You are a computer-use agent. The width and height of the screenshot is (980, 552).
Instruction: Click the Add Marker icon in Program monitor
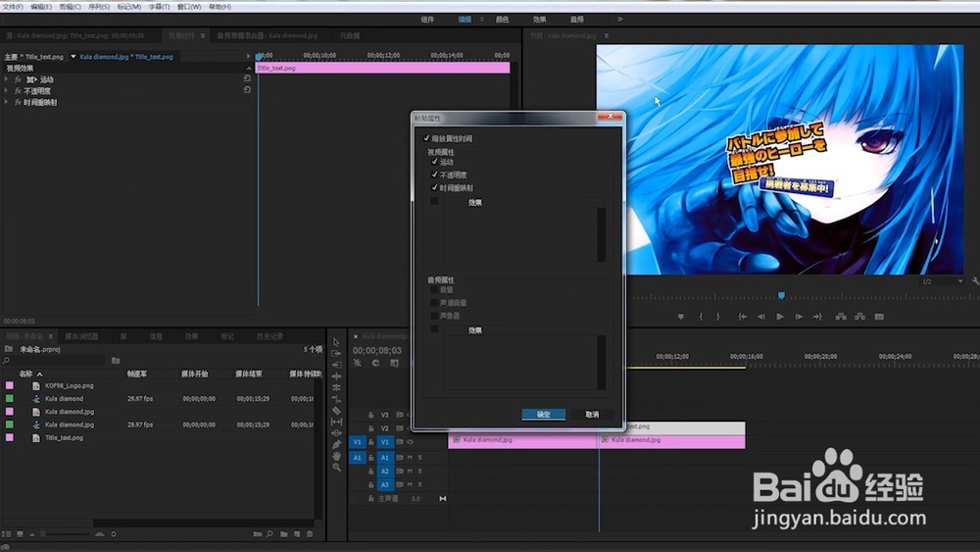click(681, 317)
